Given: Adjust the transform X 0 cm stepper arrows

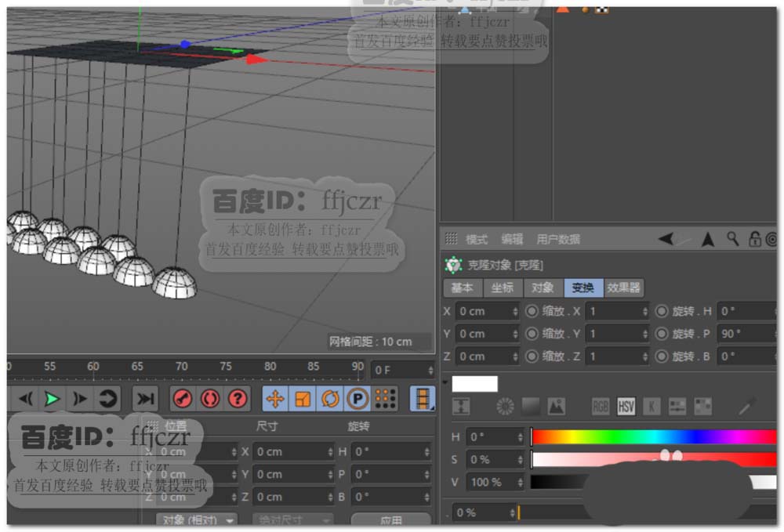Looking at the screenshot, I should coord(515,311).
